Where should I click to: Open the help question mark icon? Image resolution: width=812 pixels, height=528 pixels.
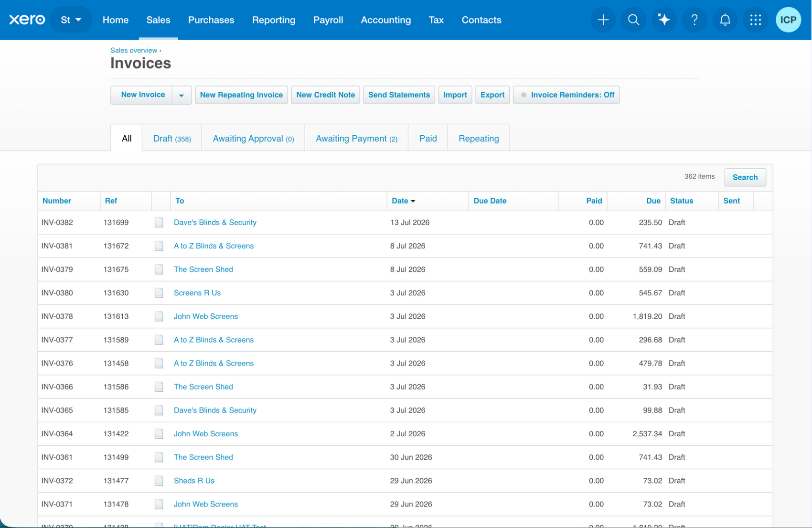tap(694, 20)
